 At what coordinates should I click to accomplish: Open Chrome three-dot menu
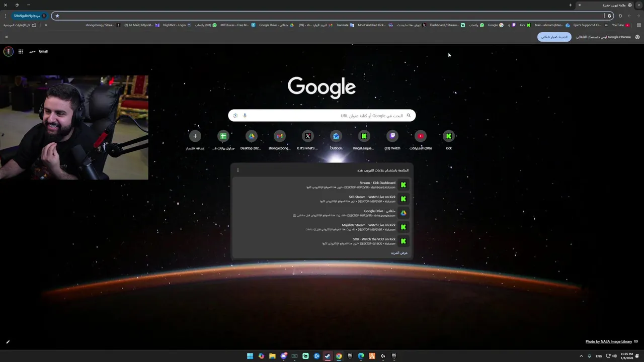click(x=5, y=16)
